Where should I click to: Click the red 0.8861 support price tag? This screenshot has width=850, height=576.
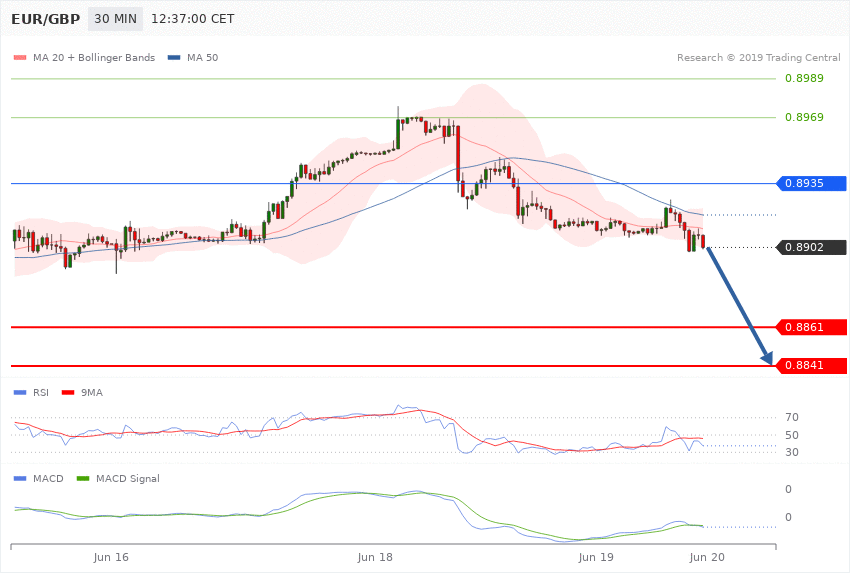point(812,327)
